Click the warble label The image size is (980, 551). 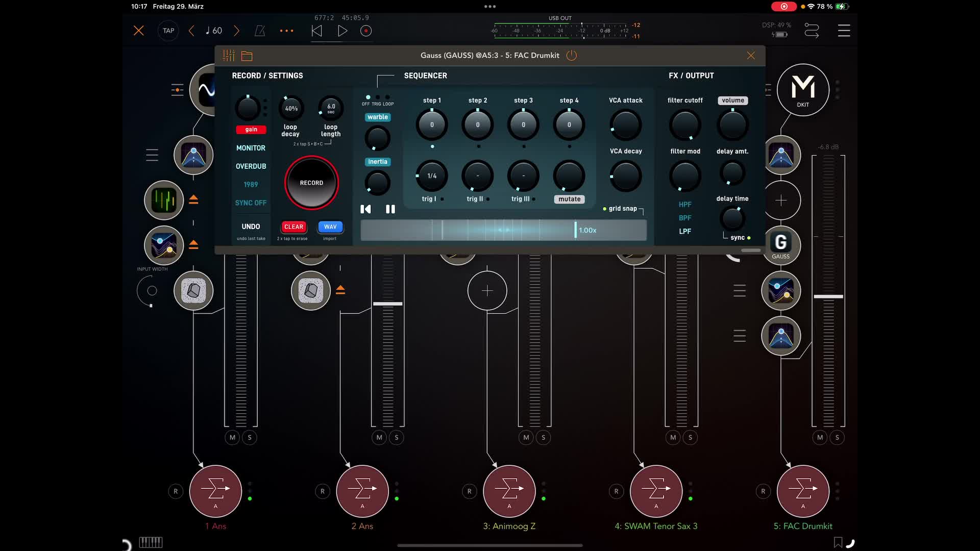point(378,117)
